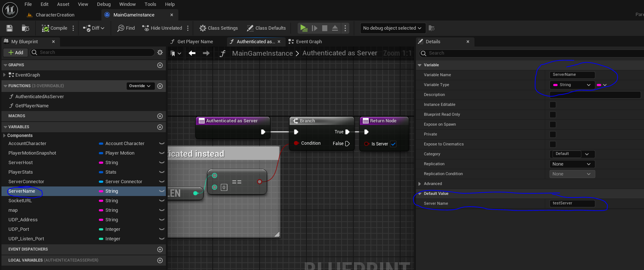Add new event dispatcher with plus icon
Screen dimensions: 644x270
point(160,249)
